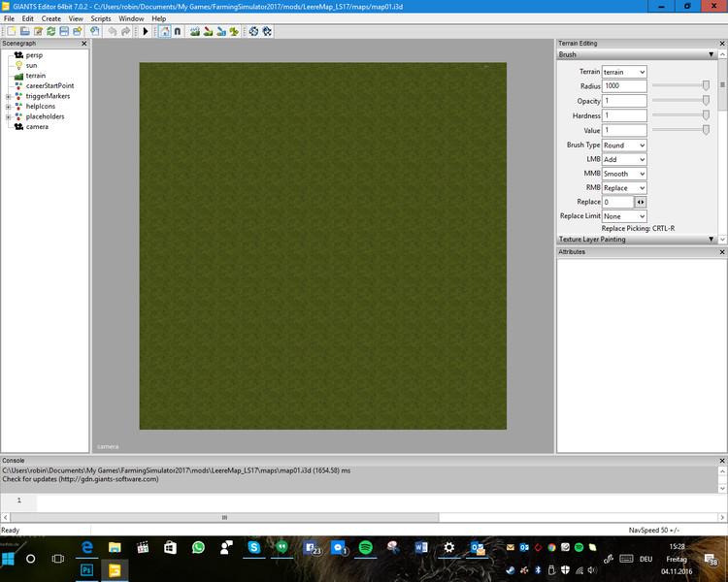Screen dimensions: 728x582
Task: Click the Save disk toolbar icon
Action: (63, 32)
